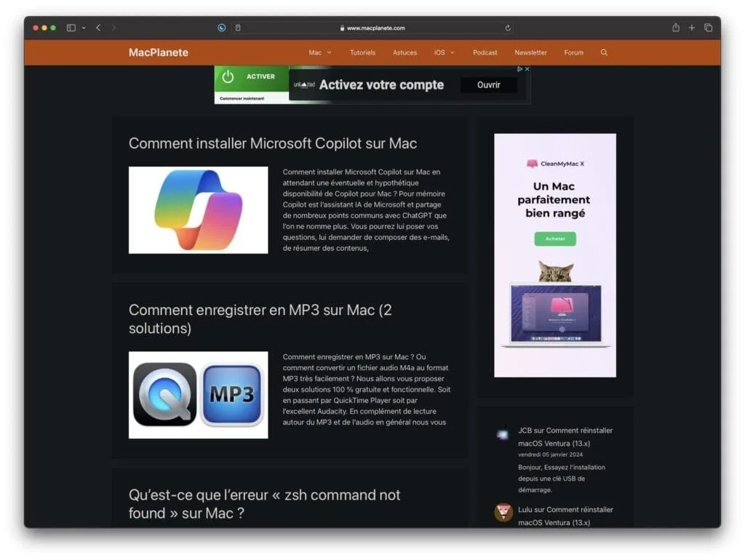Navigate back with the back arrow
This screenshot has height=560, width=745.
click(98, 27)
